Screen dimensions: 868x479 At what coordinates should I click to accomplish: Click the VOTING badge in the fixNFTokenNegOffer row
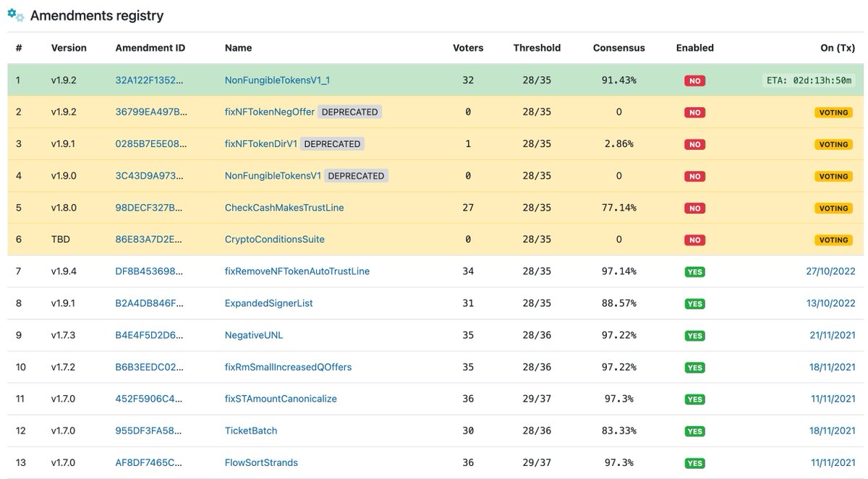click(x=833, y=113)
